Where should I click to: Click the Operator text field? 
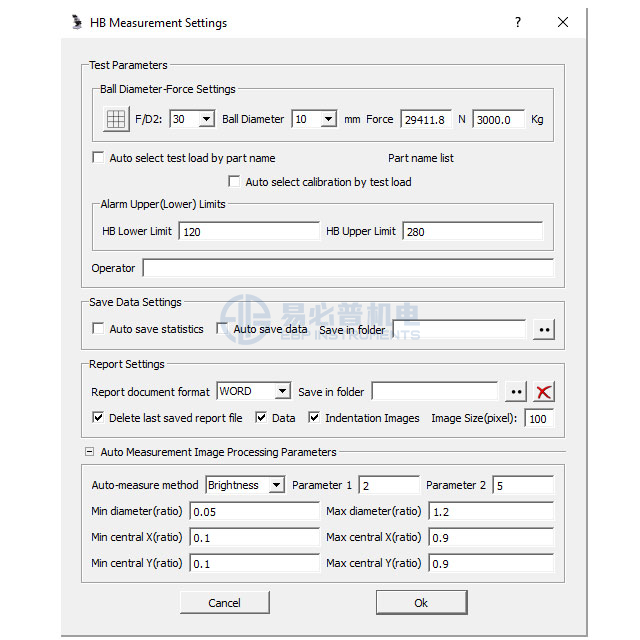[x=348, y=268]
